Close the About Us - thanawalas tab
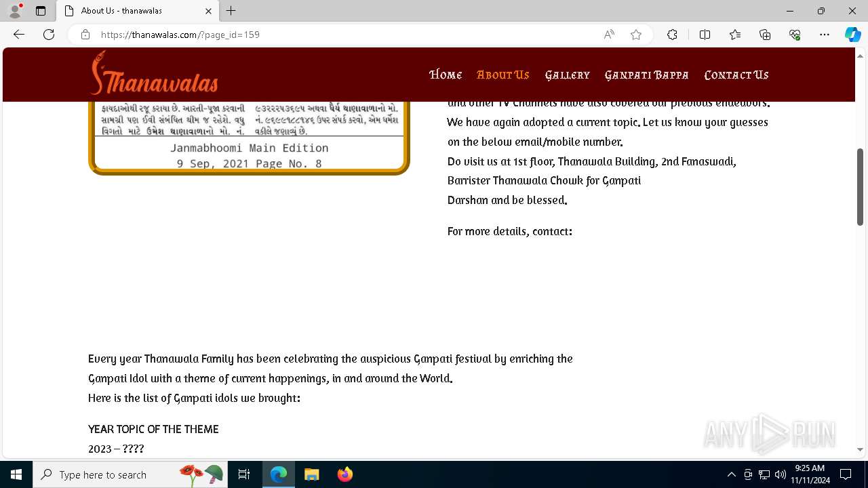This screenshot has width=868, height=488. (x=208, y=11)
